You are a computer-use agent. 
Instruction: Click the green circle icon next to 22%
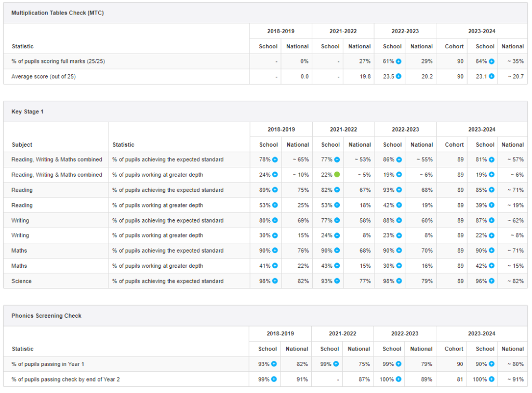pos(337,175)
